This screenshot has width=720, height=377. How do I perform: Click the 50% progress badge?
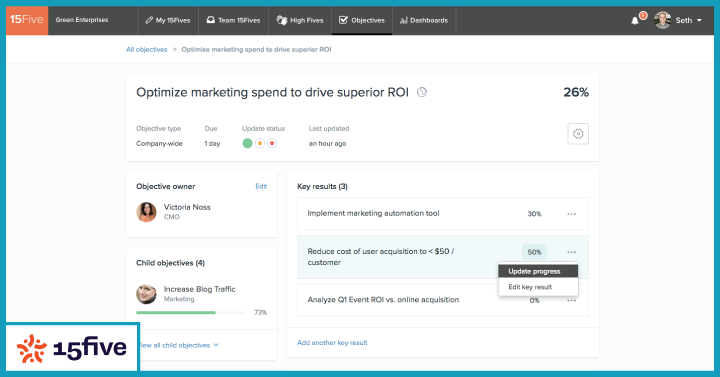click(x=534, y=252)
